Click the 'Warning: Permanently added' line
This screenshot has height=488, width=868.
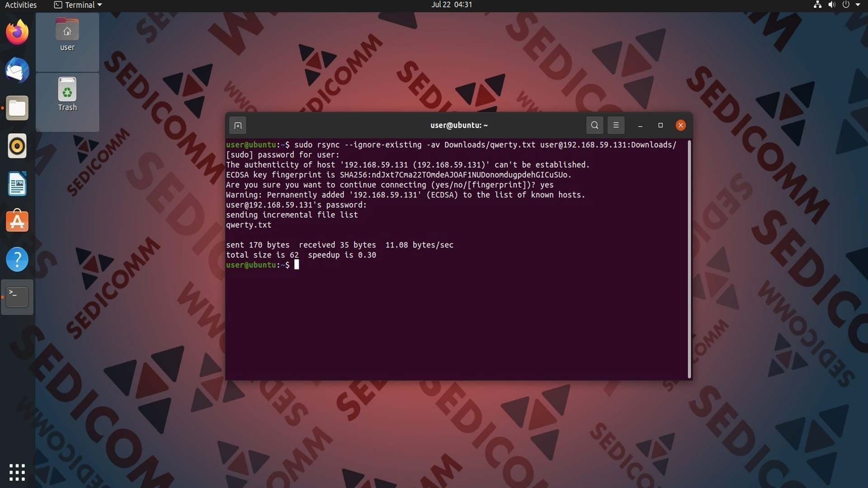coord(406,195)
